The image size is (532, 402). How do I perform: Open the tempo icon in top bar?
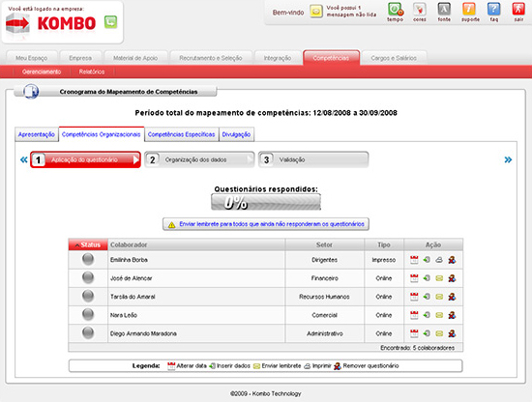click(x=396, y=10)
